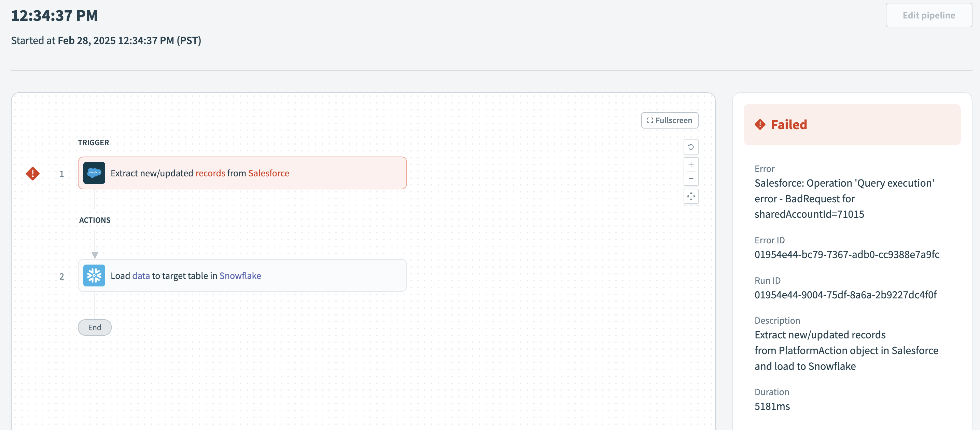Zoom out of the pipeline canvas
The height and width of the screenshot is (430, 980).
[691, 178]
